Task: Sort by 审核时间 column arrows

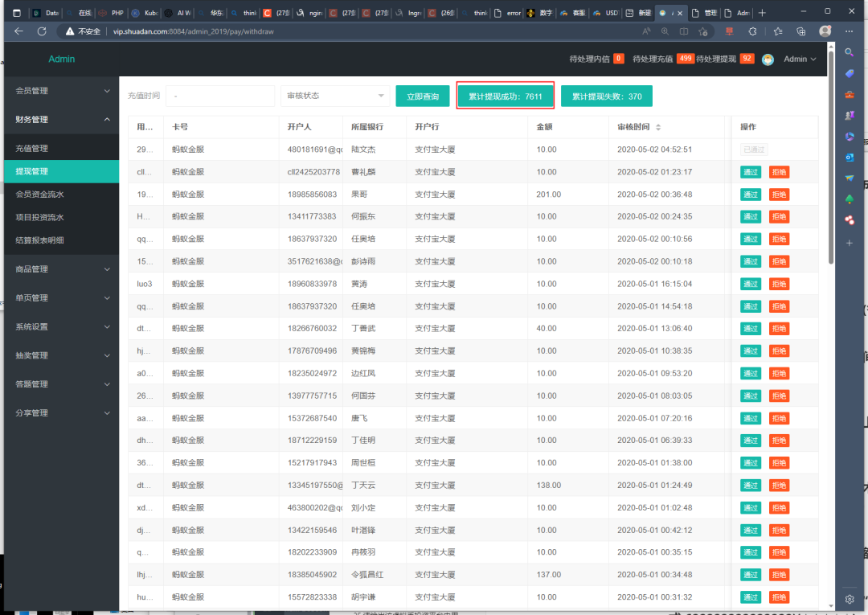Action: pos(658,127)
